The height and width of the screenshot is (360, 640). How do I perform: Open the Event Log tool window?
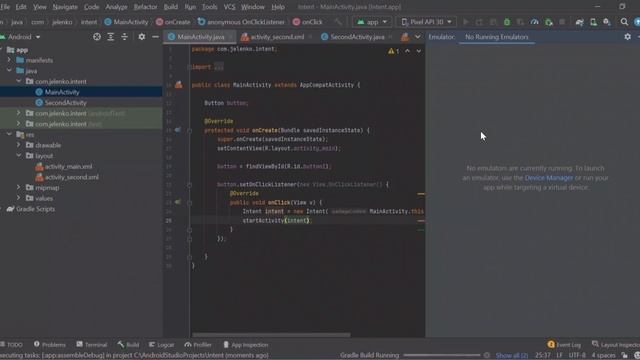pyautogui.click(x=564, y=344)
